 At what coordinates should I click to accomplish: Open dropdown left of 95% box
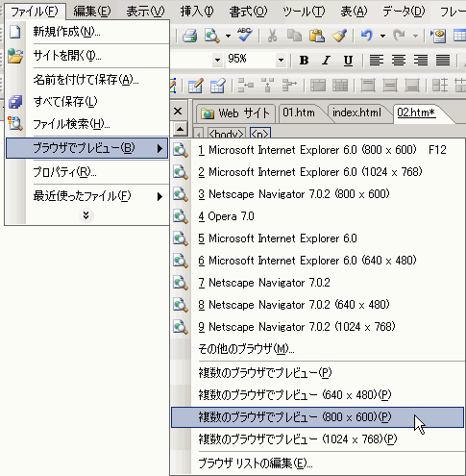(217, 60)
